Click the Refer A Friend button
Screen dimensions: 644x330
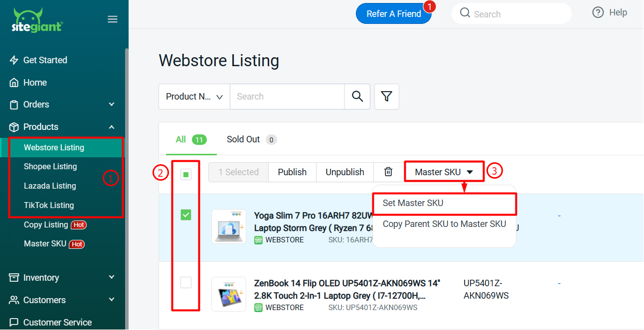(x=393, y=14)
